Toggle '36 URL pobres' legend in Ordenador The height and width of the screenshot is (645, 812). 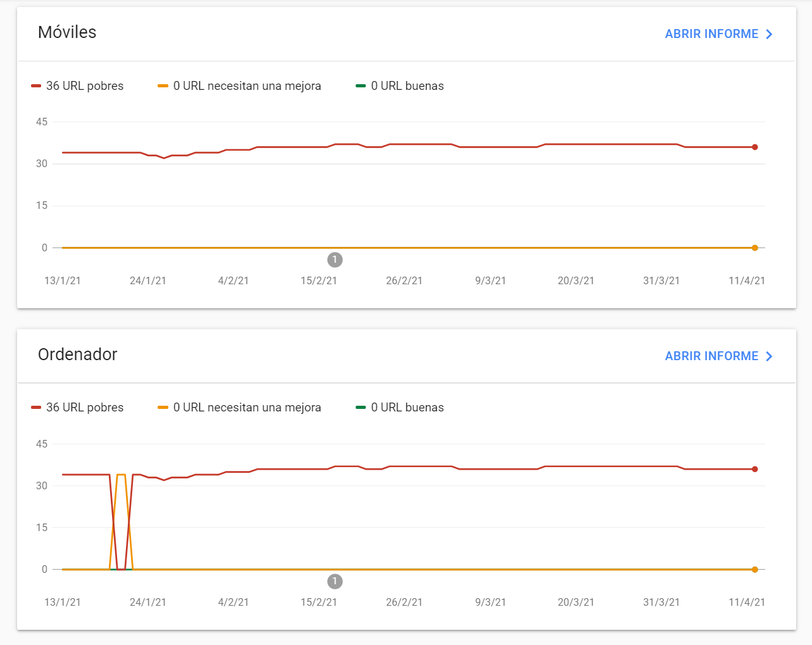[x=77, y=408]
